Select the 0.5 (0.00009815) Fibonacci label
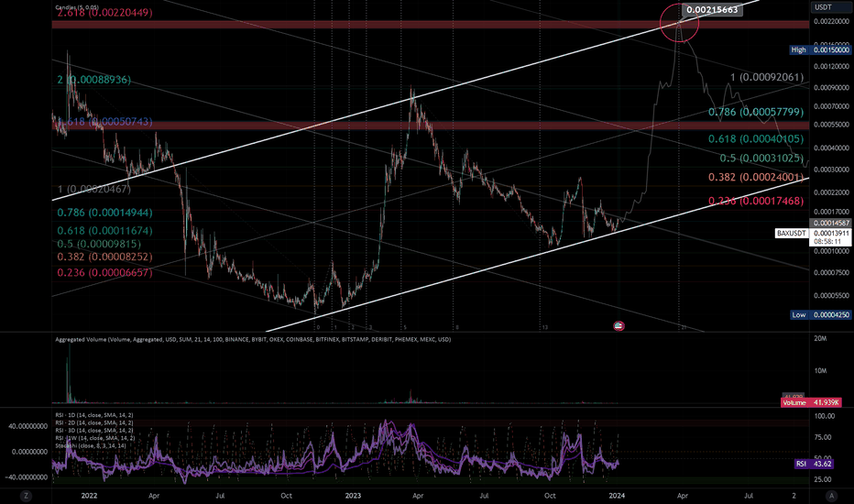This screenshot has width=854, height=504. coord(99,244)
